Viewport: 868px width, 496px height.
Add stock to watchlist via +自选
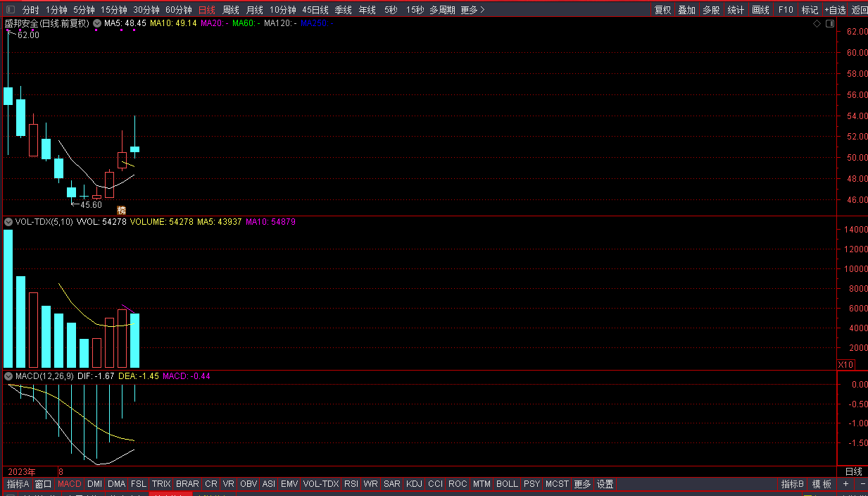[835, 10]
